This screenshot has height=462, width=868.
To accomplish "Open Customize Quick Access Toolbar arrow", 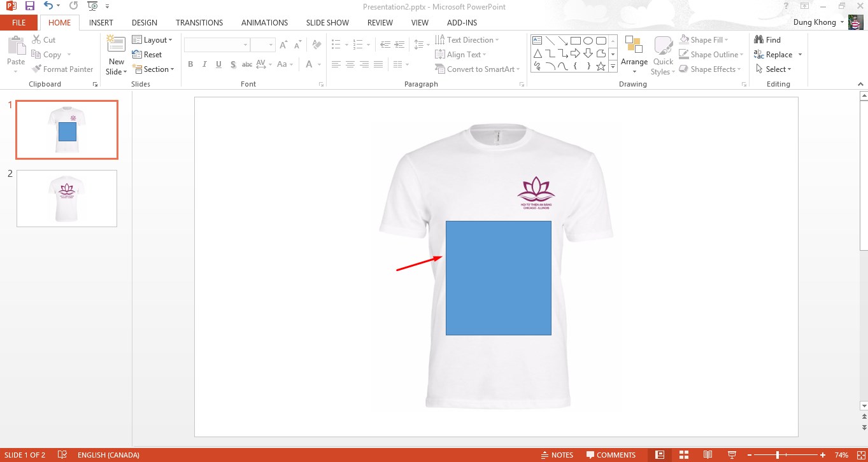I will tap(107, 6).
